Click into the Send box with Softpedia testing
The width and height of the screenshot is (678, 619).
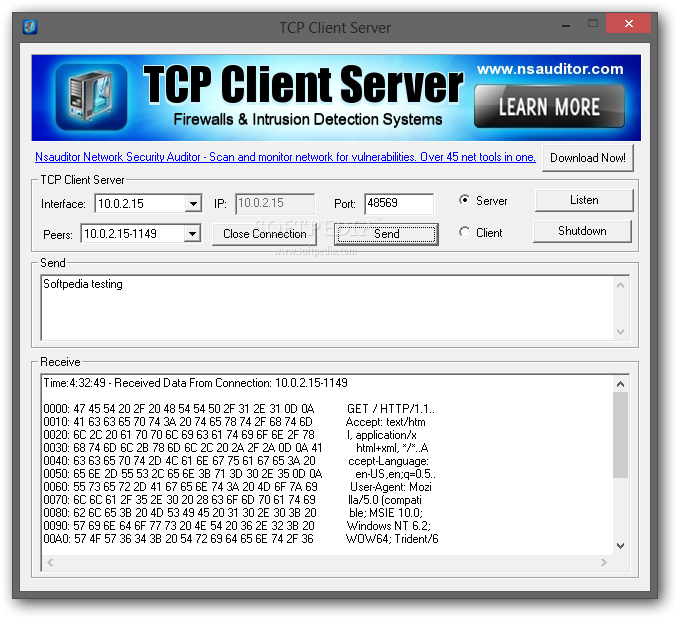click(x=327, y=307)
